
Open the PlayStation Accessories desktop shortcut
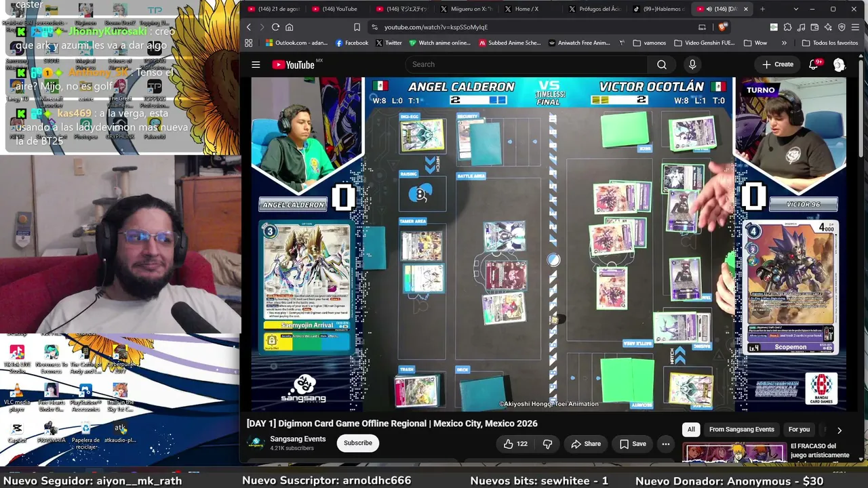click(x=85, y=396)
